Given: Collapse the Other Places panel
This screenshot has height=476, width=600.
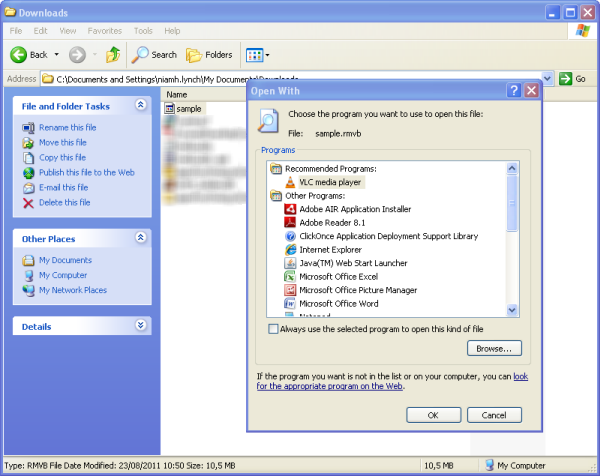Looking at the screenshot, I should pyautogui.click(x=141, y=238).
